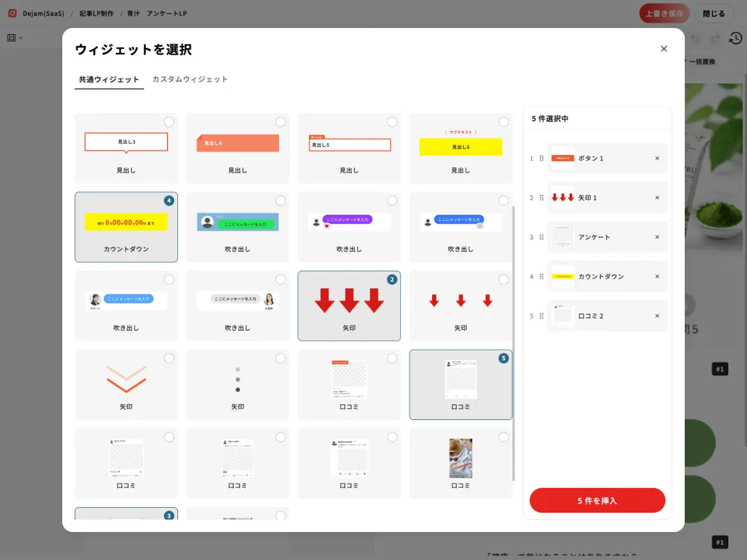Remove 矢印 1 from the selected list

pyautogui.click(x=657, y=198)
